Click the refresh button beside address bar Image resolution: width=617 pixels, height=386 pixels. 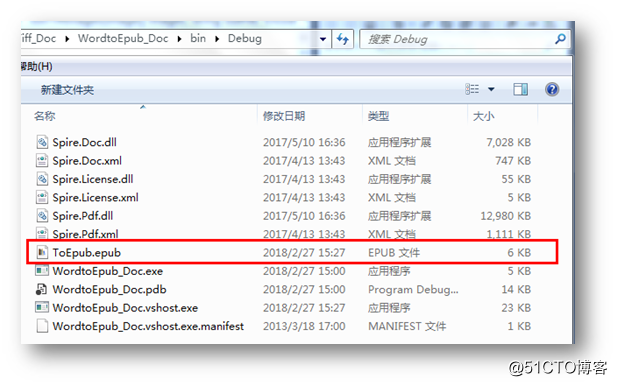[x=343, y=39]
